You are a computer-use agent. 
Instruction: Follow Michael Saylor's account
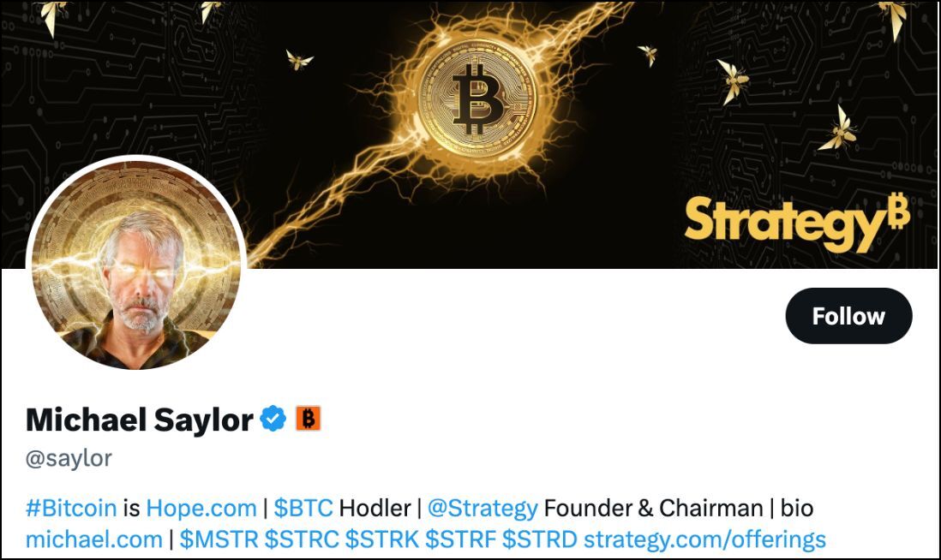pyautogui.click(x=848, y=316)
